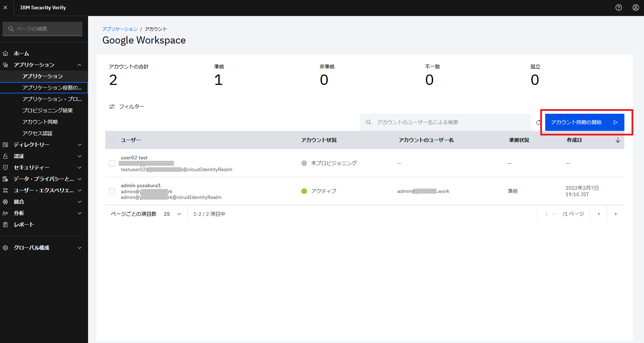The image size is (644, 343).
Task: Click the アカウント同期の開始 button
Action: pyautogui.click(x=584, y=122)
